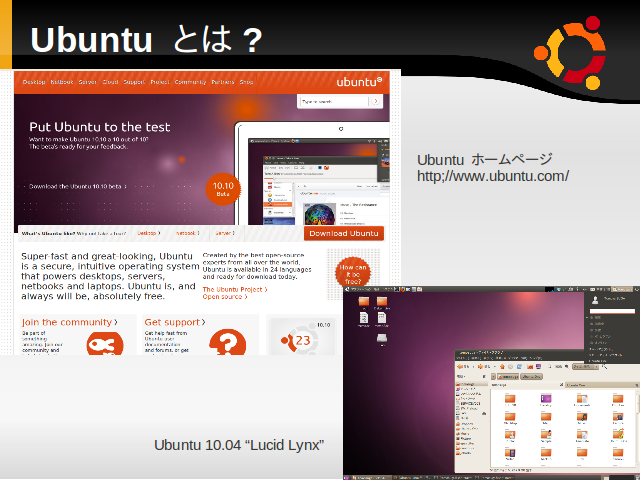Open the first orange folder icon on the desktop
The width and height of the screenshot is (640, 480).
coord(364,301)
